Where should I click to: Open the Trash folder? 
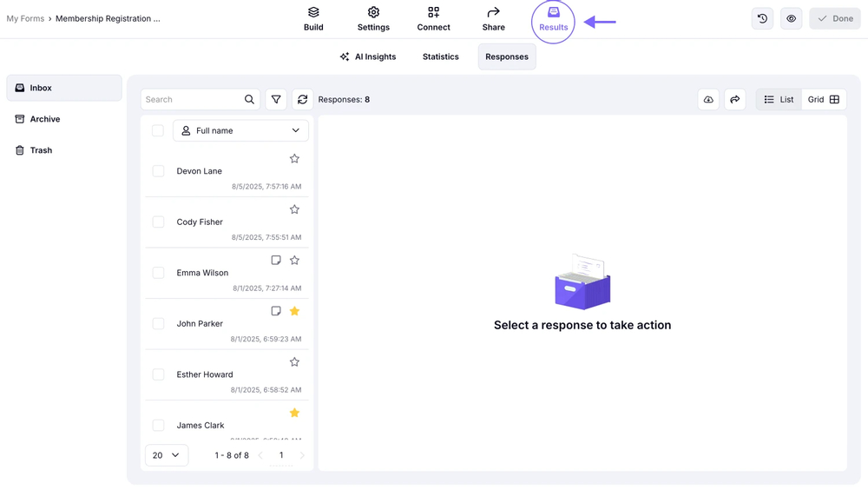(x=64, y=150)
